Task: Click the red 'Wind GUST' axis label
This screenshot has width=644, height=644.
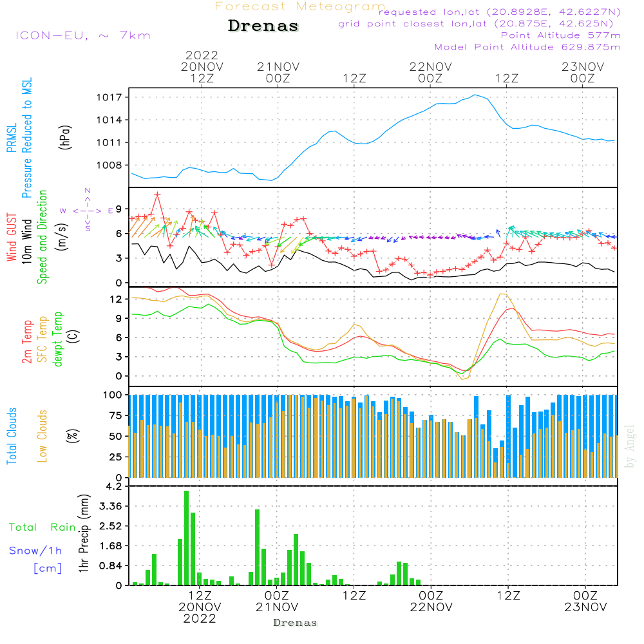Action: click(x=12, y=237)
